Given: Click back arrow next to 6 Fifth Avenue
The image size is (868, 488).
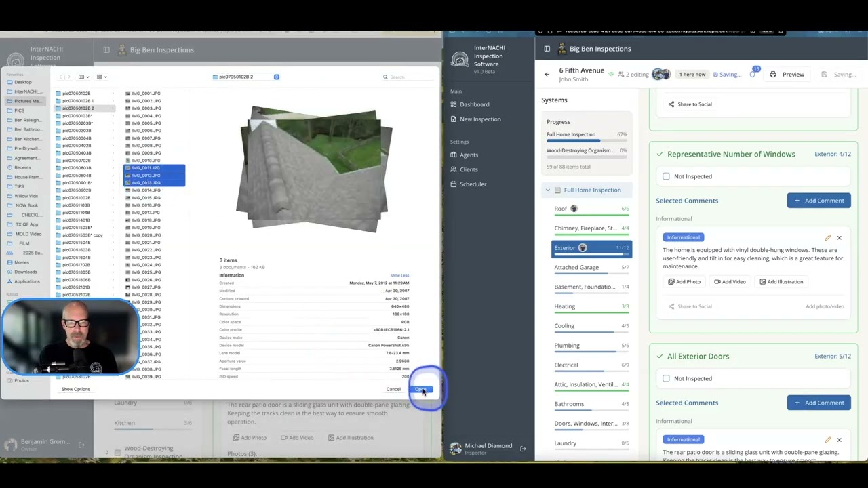Looking at the screenshot, I should [x=547, y=75].
